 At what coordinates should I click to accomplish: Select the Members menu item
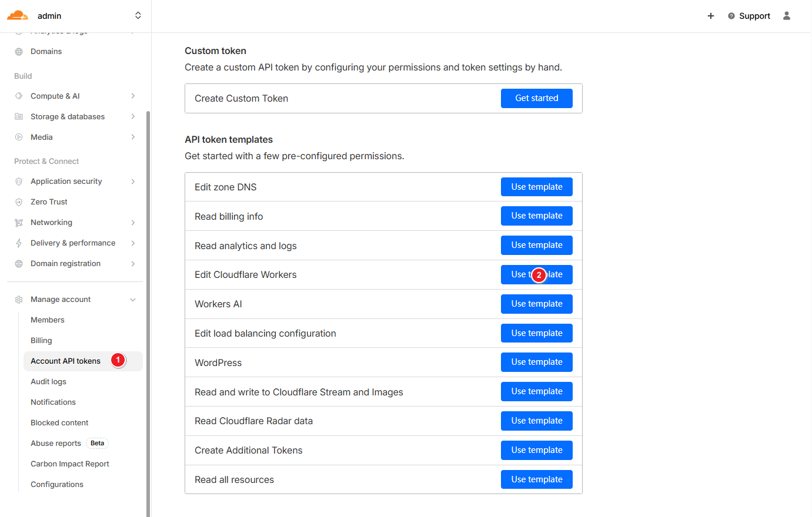(x=48, y=320)
